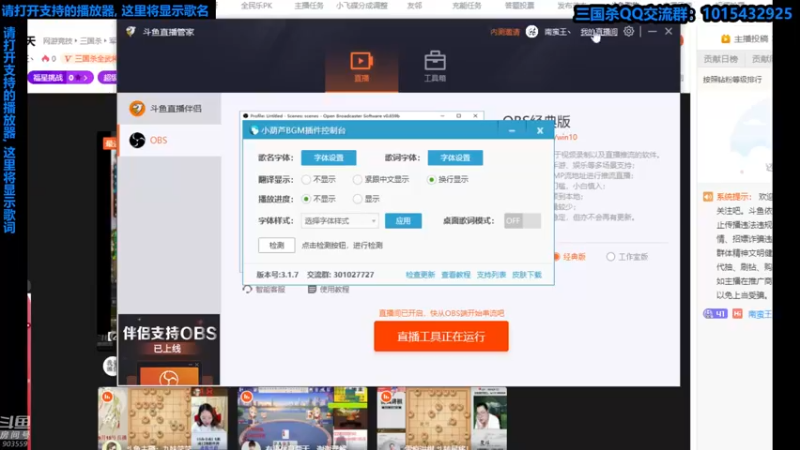Screen dimensions: 800x450
Task: Switch to 贡献日榜 tab
Action: [720, 59]
